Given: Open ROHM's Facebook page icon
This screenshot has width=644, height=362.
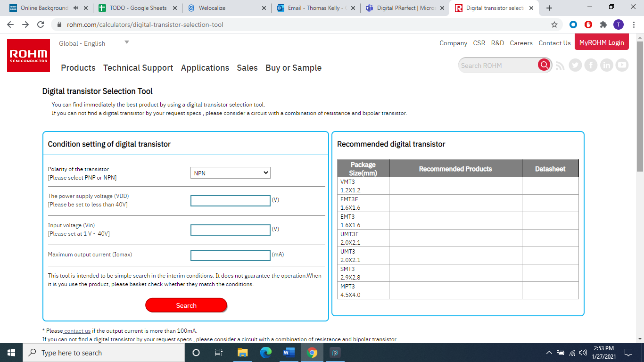Looking at the screenshot, I should [591, 66].
